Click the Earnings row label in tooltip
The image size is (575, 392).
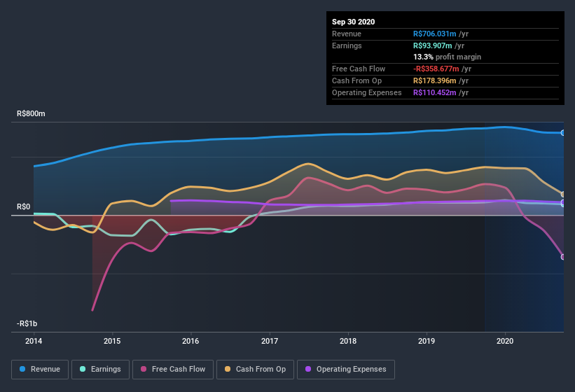347,45
